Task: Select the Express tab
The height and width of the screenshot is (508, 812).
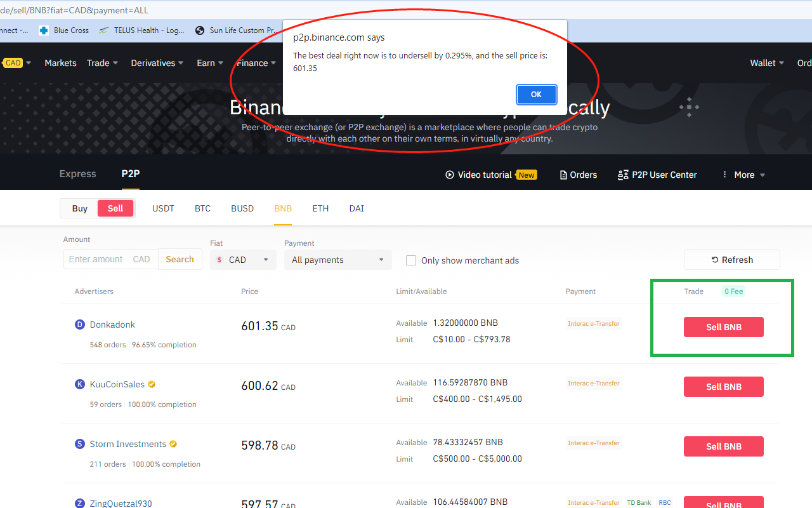Action: [77, 173]
